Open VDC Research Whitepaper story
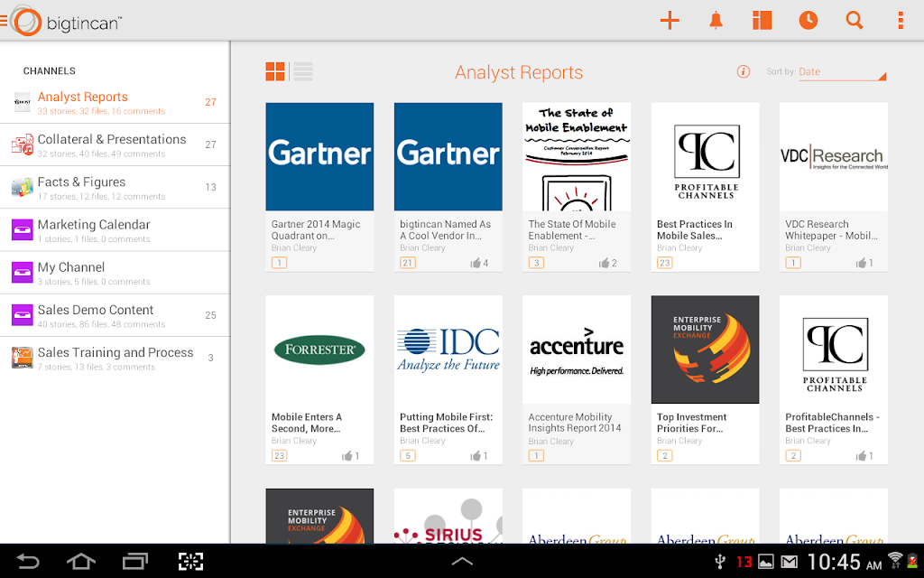The width and height of the screenshot is (924, 578). click(833, 187)
